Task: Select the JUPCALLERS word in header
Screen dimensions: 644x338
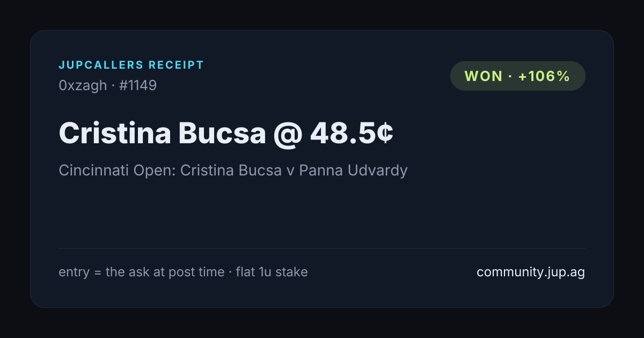Action: (x=101, y=65)
